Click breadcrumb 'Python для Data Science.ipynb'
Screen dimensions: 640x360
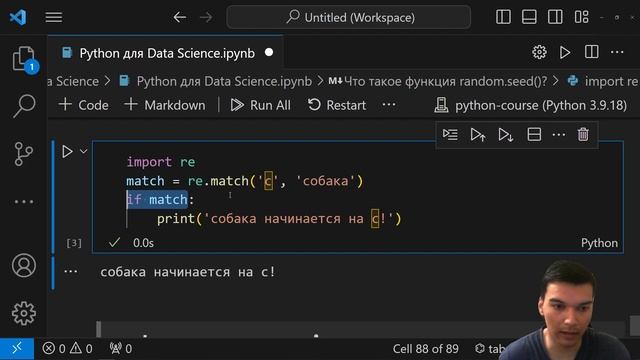coord(224,81)
